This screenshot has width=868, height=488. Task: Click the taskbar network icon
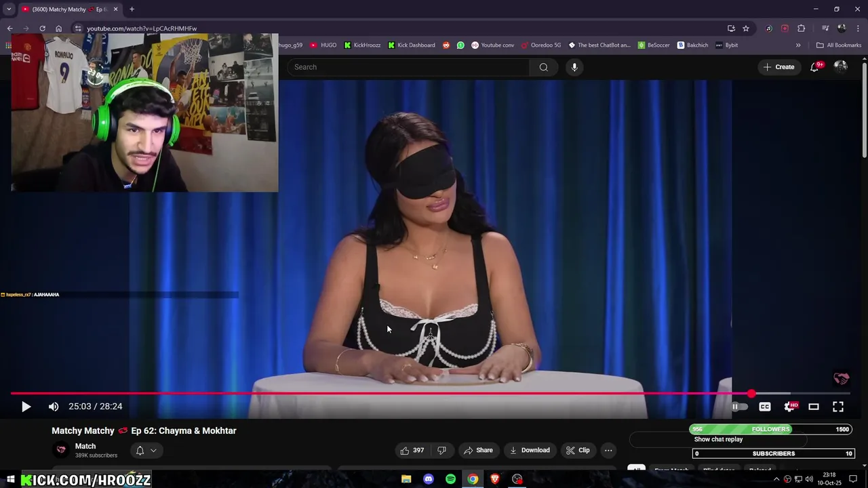[798, 479]
